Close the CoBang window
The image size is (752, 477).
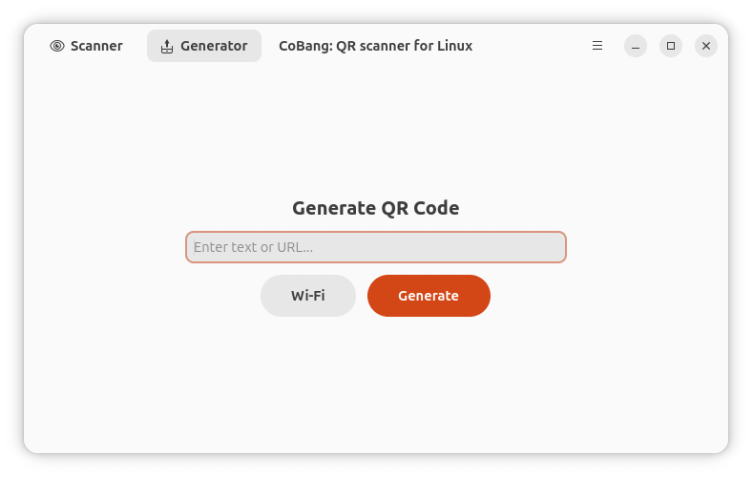click(706, 46)
